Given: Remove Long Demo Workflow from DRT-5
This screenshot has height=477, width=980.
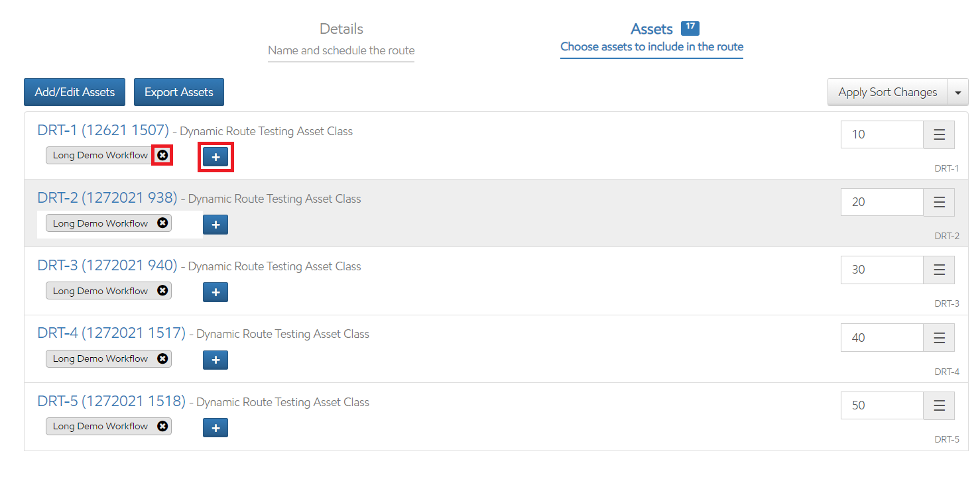Looking at the screenshot, I should pos(162,426).
